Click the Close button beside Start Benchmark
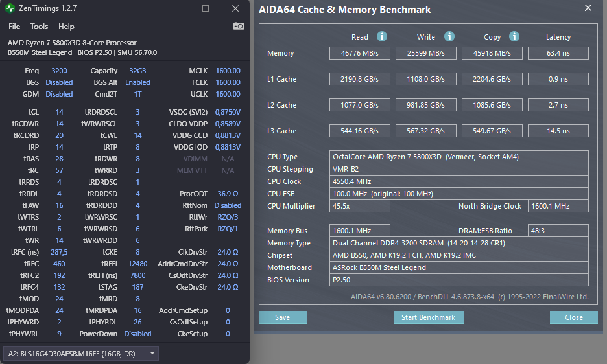607x364 pixels. pos(573,317)
